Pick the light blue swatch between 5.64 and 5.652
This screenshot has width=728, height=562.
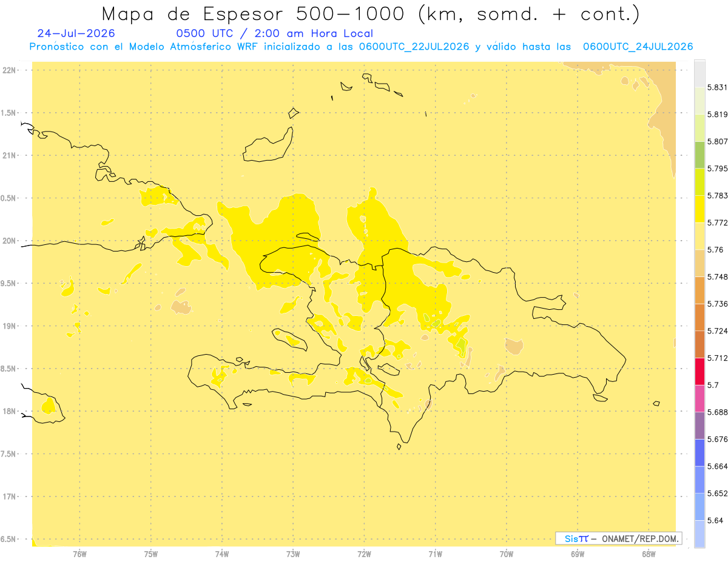[x=699, y=506]
